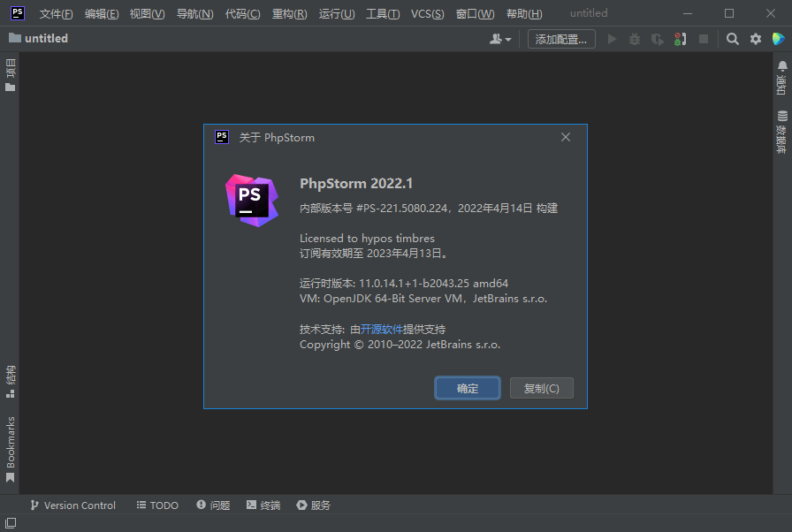Open the 添加配置 run configuration selector
Screen dimensions: 792x532
(560, 38)
